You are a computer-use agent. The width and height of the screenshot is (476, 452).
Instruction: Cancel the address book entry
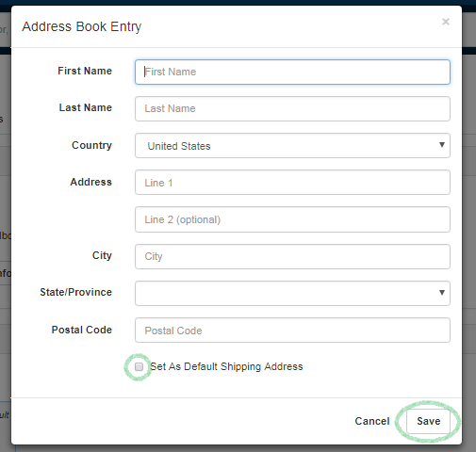tap(372, 421)
